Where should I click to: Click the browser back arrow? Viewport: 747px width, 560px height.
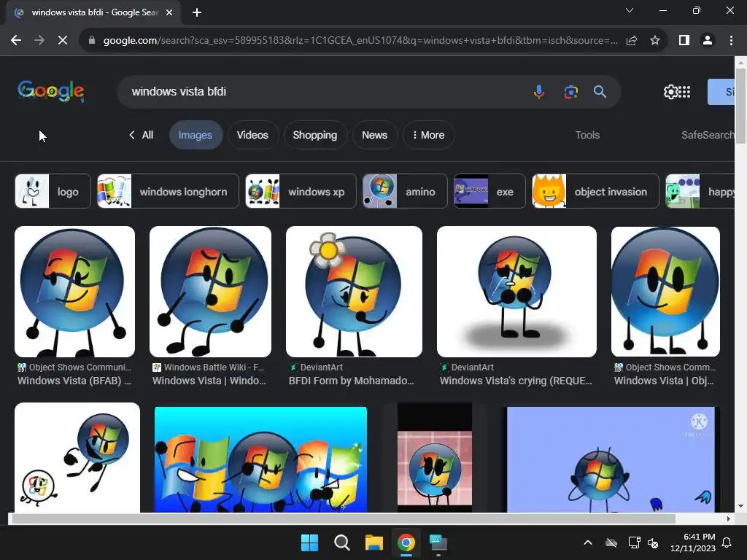tap(16, 41)
